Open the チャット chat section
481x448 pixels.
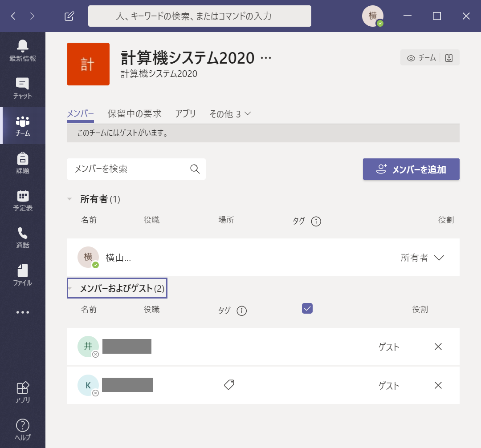(23, 88)
